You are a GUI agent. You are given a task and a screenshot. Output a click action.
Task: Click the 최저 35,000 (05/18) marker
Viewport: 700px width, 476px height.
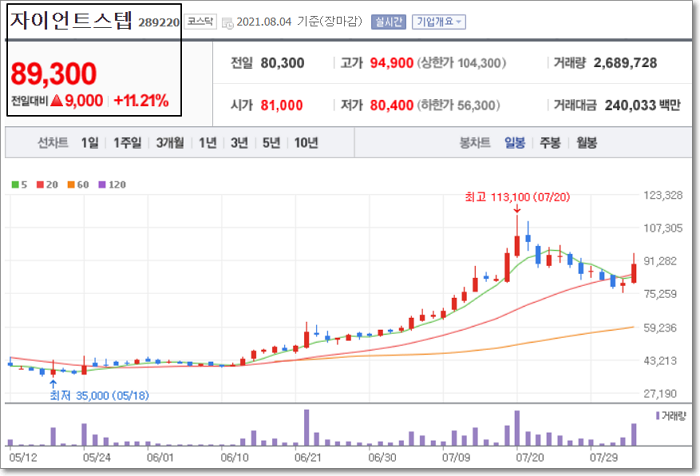[99, 396]
